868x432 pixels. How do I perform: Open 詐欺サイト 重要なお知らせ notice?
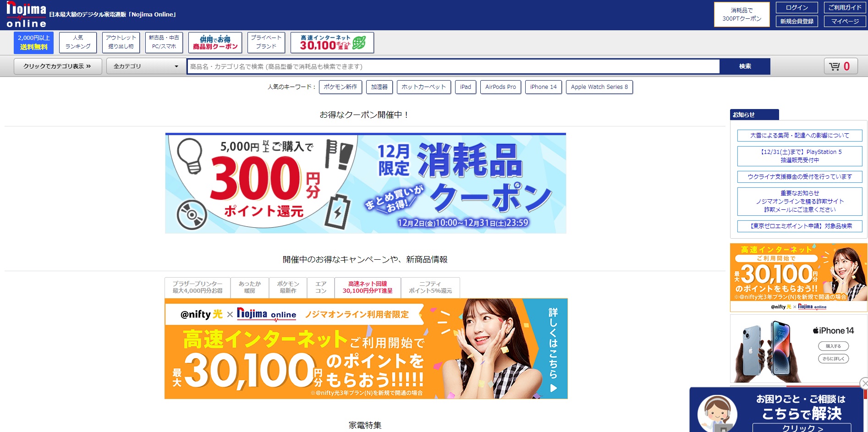point(800,202)
